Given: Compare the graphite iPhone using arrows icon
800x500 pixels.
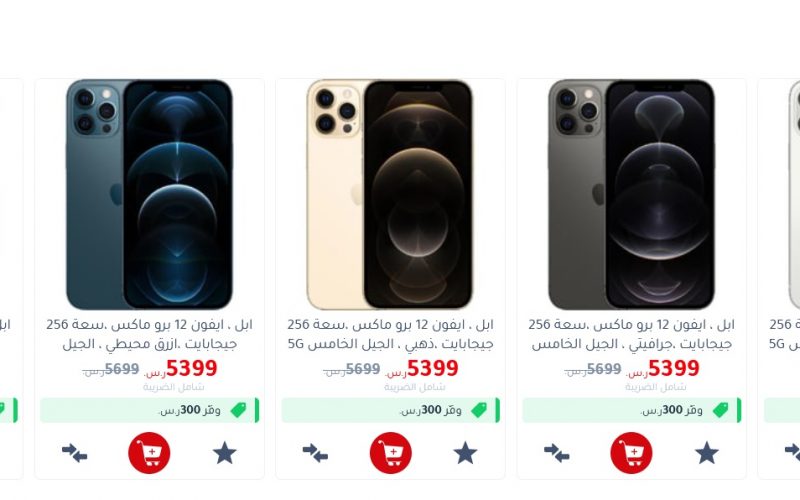Looking at the screenshot, I should click(x=557, y=453).
